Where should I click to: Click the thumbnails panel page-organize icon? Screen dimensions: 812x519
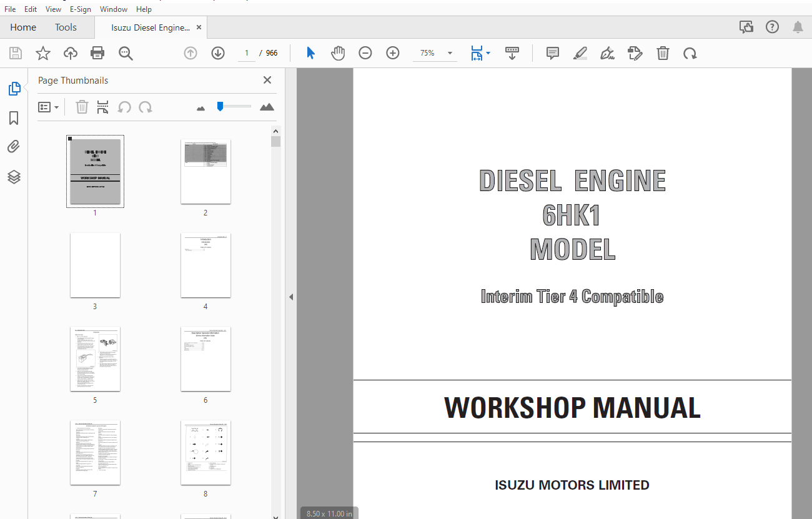(x=103, y=107)
